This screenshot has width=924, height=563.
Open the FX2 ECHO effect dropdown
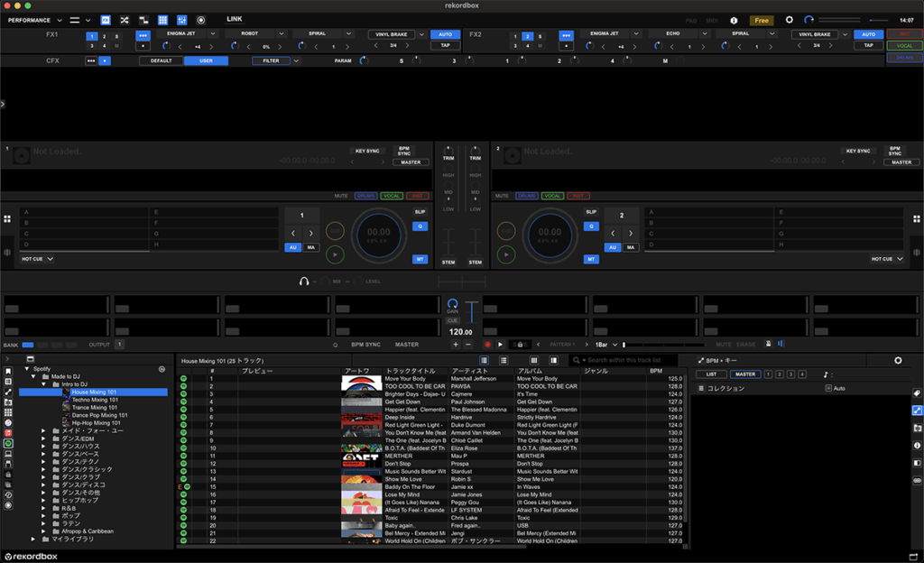(x=704, y=33)
